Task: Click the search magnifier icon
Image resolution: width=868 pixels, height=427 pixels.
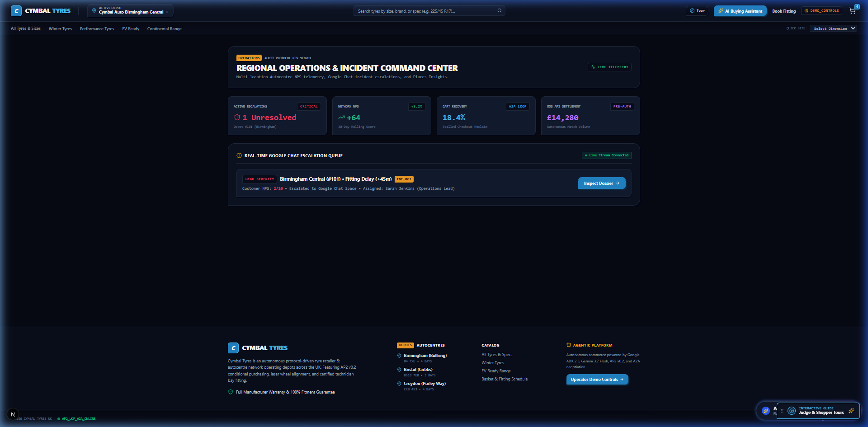Action: click(500, 11)
